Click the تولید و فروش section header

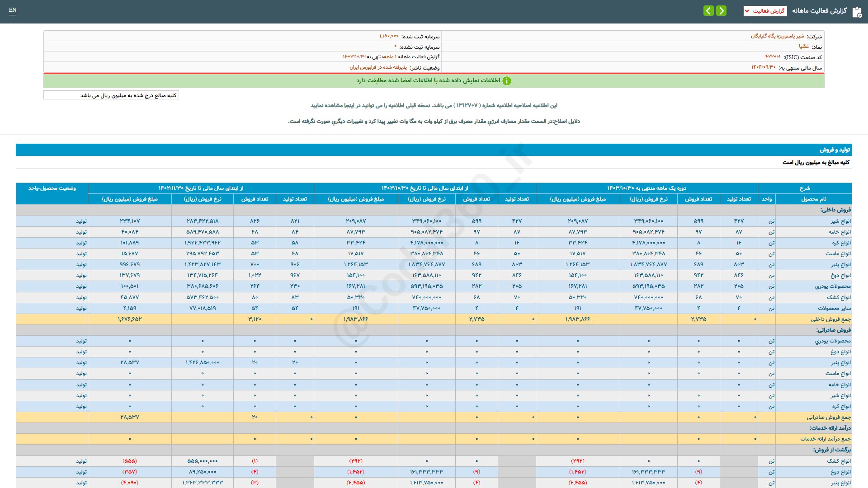[x=835, y=150]
